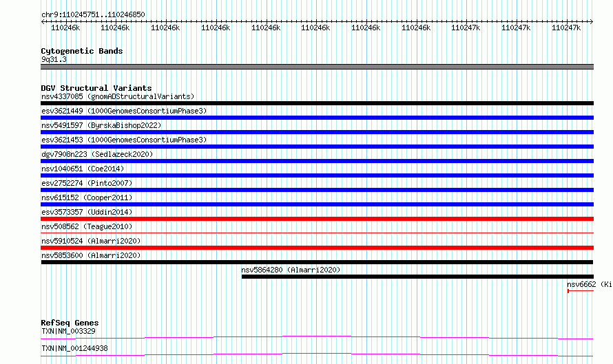Click the leftmost 110246k ruler tick label
Image resolution: width=613 pixels, height=364 pixels.
(65, 28)
